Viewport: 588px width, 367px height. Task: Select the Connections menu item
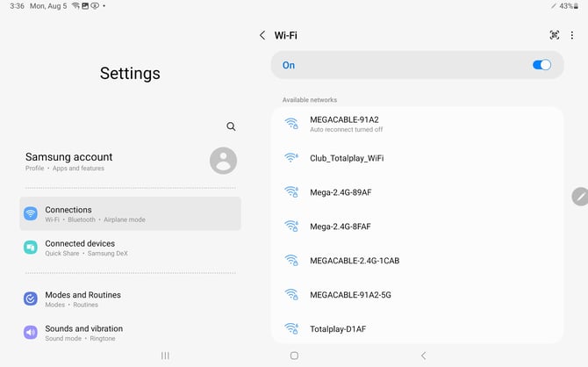coord(130,213)
